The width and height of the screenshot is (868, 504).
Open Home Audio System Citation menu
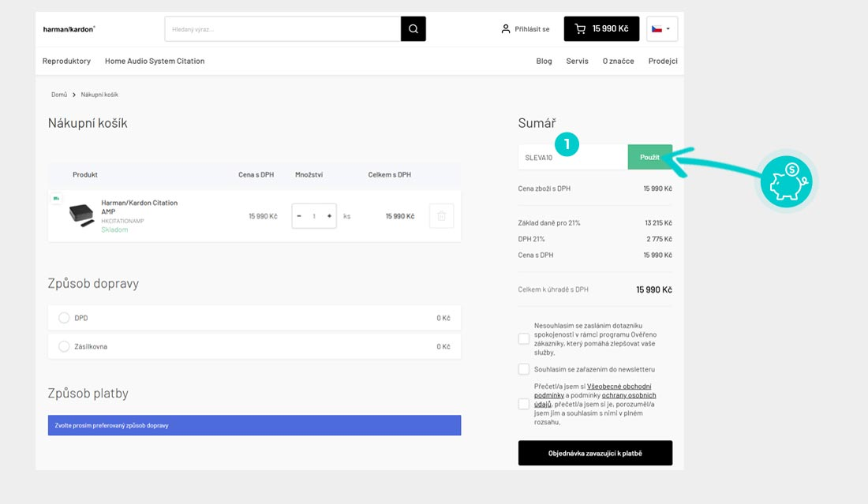tap(155, 62)
